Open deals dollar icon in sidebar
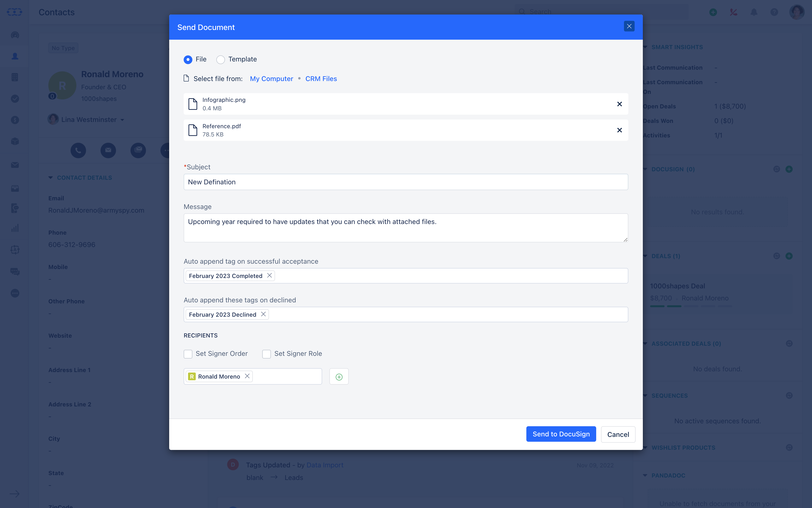The image size is (812, 508). 15,120
